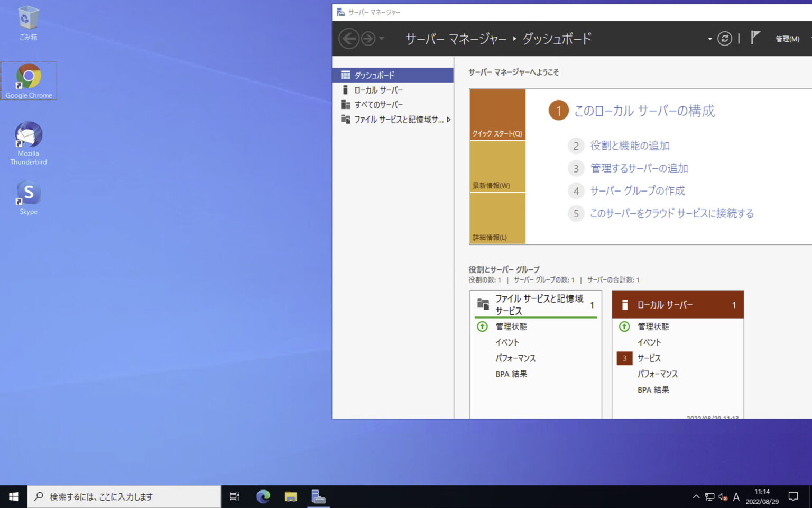This screenshot has height=508, width=812.
Task: Open dropdown arrow left of refresh icon
Action: click(710, 39)
